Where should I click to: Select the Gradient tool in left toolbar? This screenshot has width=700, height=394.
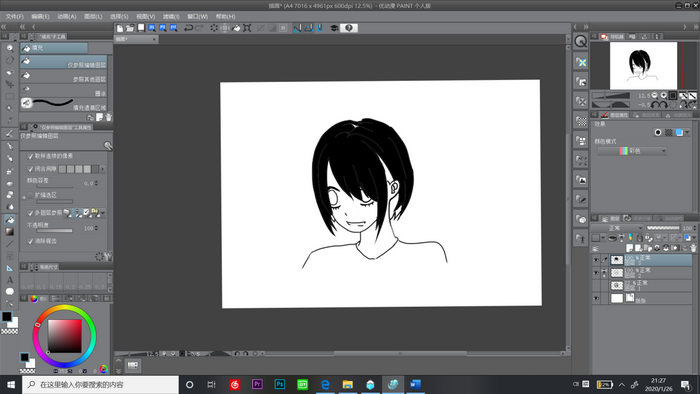(x=9, y=232)
